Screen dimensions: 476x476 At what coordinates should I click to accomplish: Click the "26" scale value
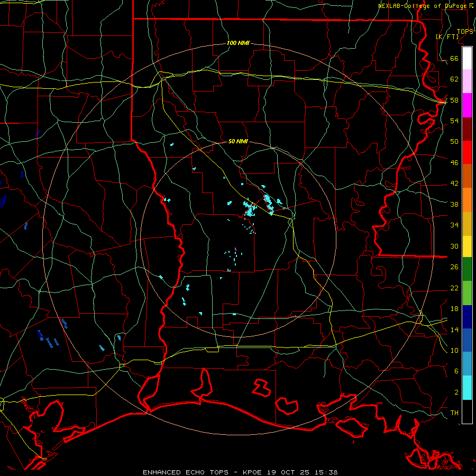coord(454,267)
